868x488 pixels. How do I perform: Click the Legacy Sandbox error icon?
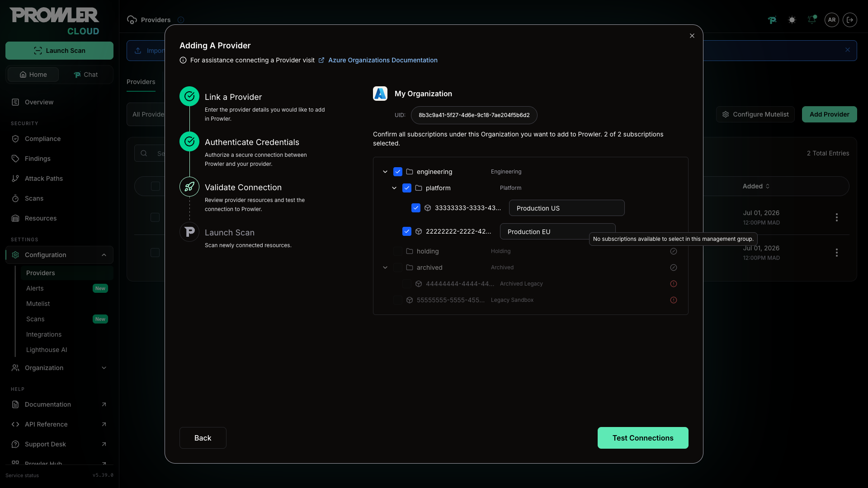(673, 300)
